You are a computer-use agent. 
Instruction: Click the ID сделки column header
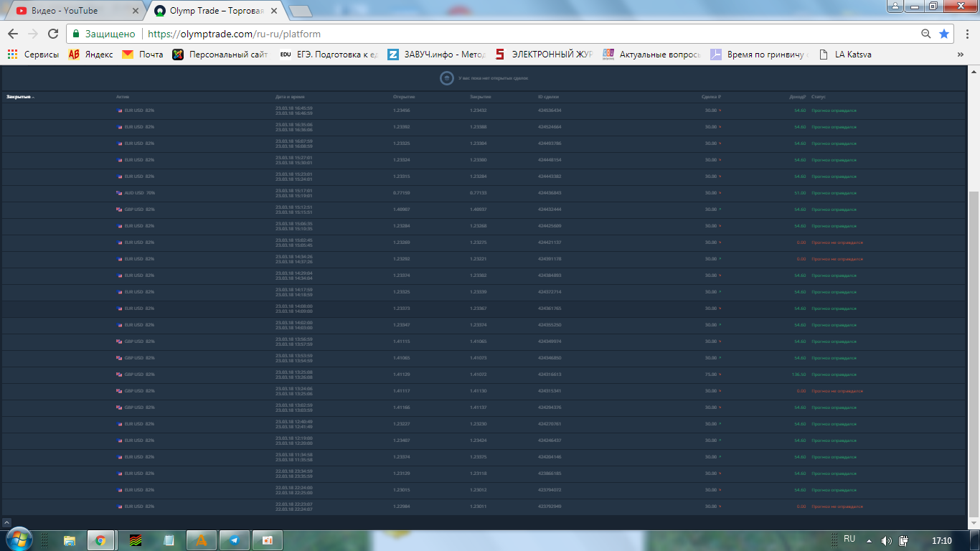tap(548, 97)
